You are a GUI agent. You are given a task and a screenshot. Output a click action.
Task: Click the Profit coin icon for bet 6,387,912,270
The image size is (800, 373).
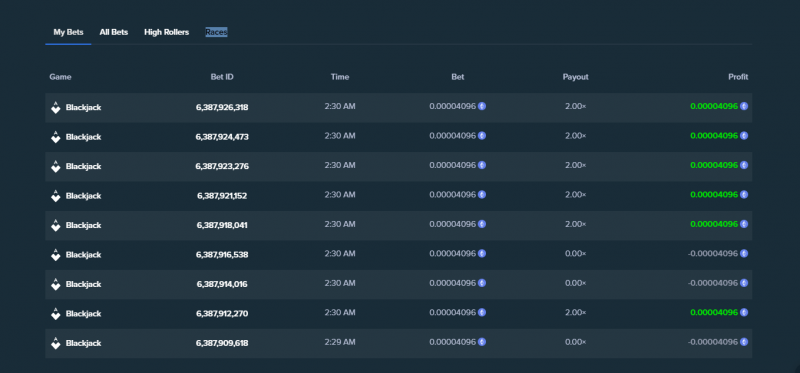click(744, 312)
